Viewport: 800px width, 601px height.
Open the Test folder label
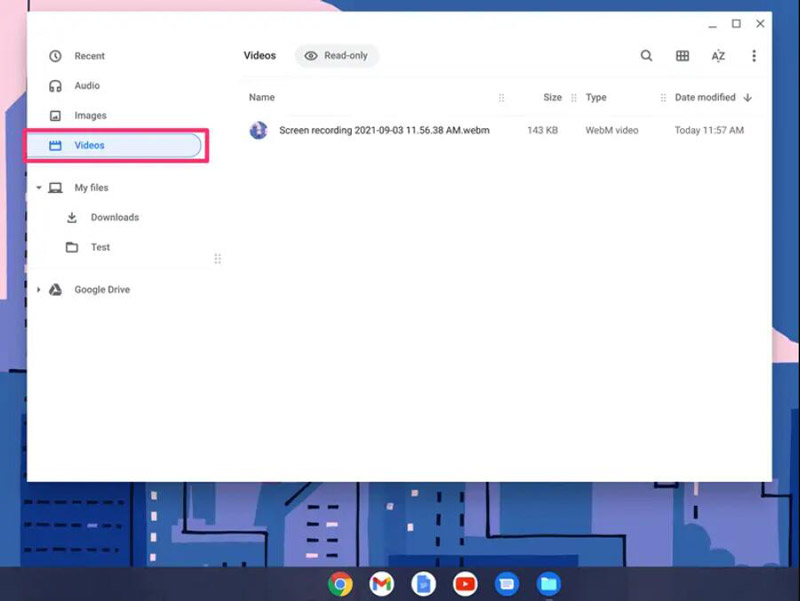pyautogui.click(x=100, y=247)
